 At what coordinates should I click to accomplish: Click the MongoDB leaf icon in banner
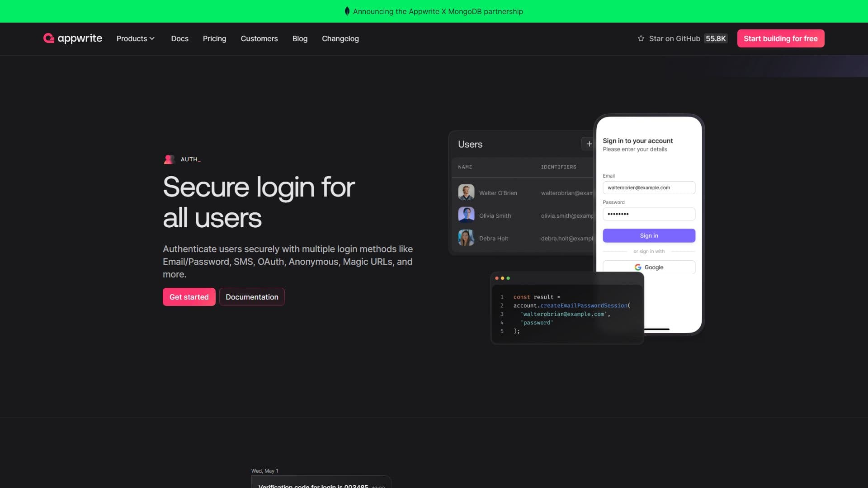pyautogui.click(x=347, y=11)
